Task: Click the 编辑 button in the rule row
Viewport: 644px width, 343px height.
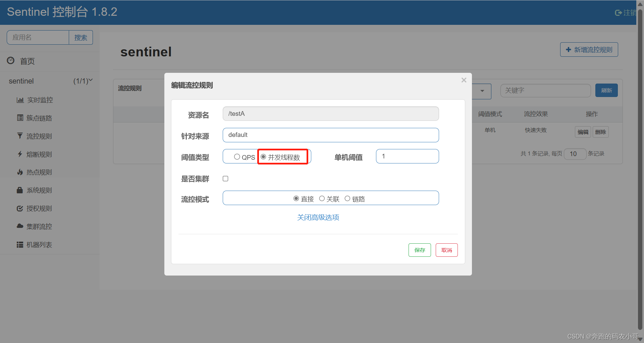Action: [583, 132]
